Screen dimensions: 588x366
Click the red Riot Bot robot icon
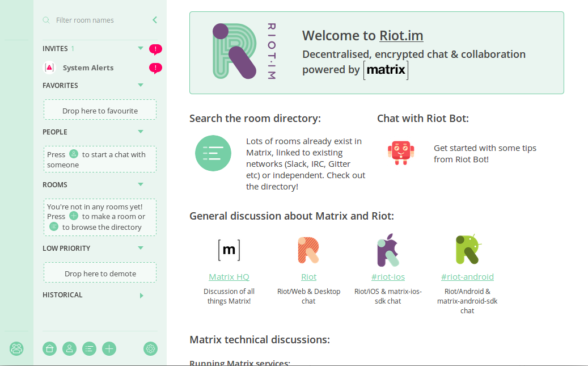pos(401,153)
